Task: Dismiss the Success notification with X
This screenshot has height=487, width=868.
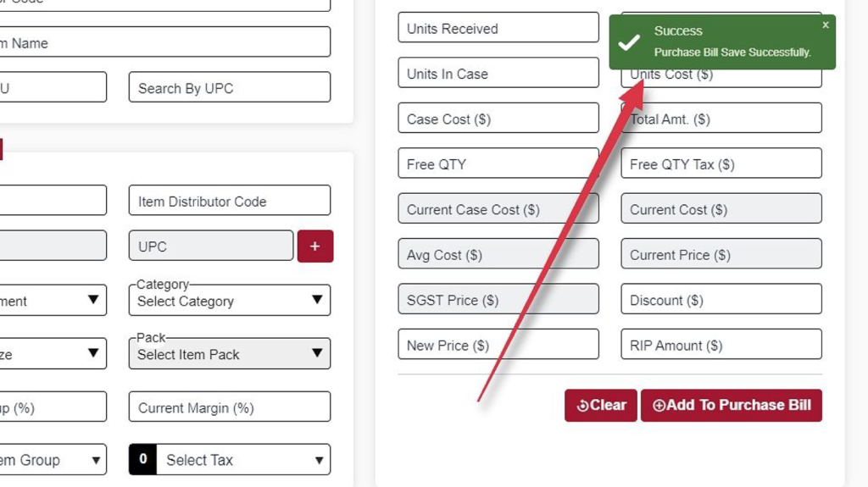Action: pyautogui.click(x=826, y=25)
